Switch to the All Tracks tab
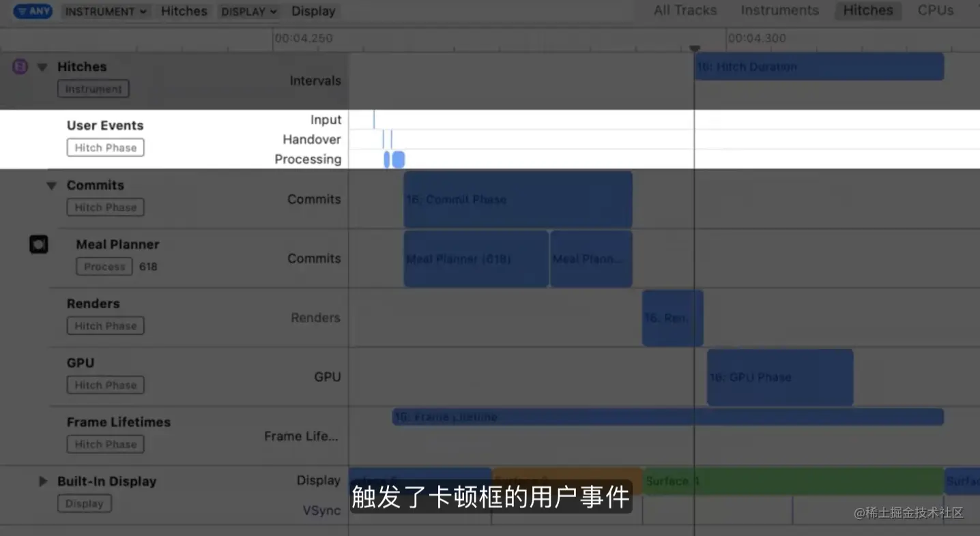The width and height of the screenshot is (980, 536). pyautogui.click(x=685, y=10)
